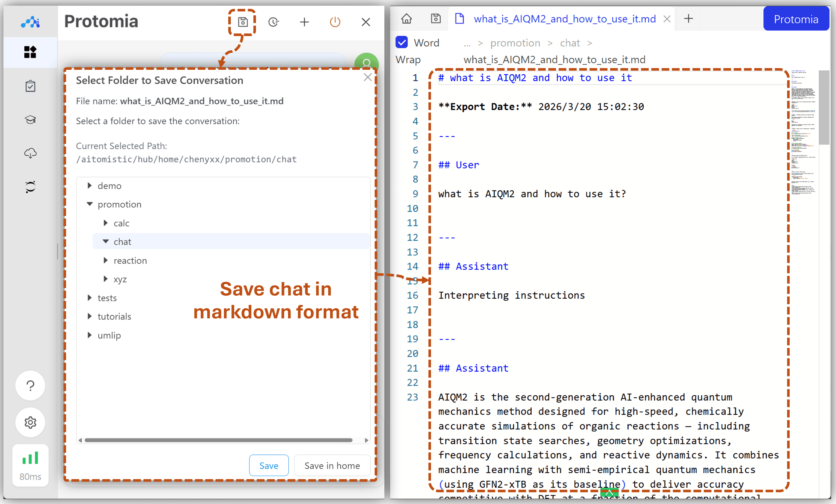Select the promotion folder label
836x504 pixels.
(120, 204)
